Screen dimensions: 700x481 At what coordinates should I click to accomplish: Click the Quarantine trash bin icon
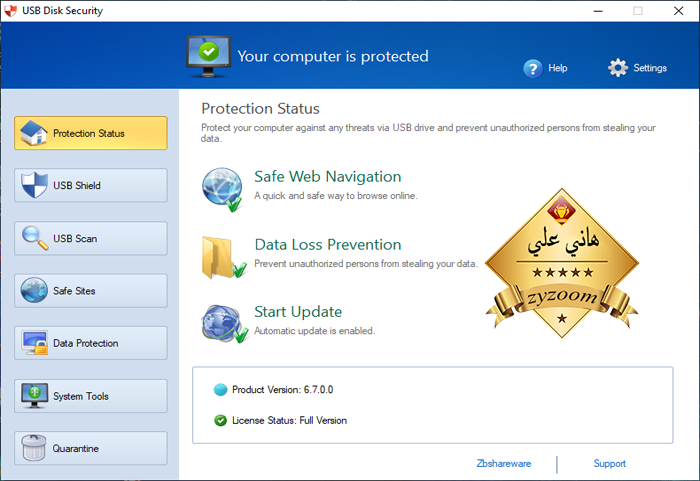click(34, 448)
